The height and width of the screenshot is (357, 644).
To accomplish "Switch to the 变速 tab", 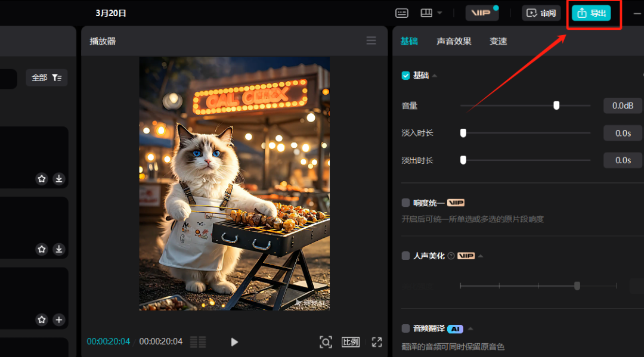I will pyautogui.click(x=498, y=41).
